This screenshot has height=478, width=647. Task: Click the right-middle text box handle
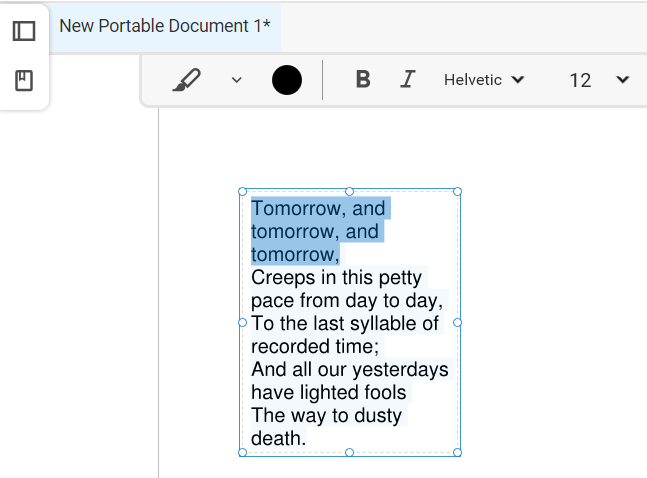[x=457, y=322]
